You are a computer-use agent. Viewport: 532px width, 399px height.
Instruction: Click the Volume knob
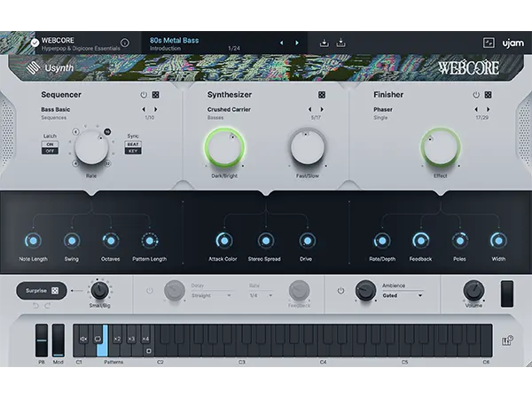pyautogui.click(x=473, y=291)
